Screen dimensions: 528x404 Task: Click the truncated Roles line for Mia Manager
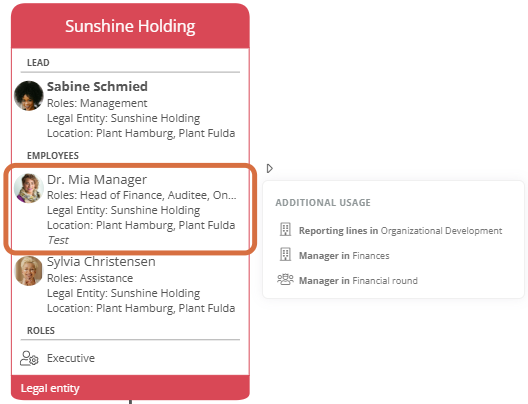point(141,195)
